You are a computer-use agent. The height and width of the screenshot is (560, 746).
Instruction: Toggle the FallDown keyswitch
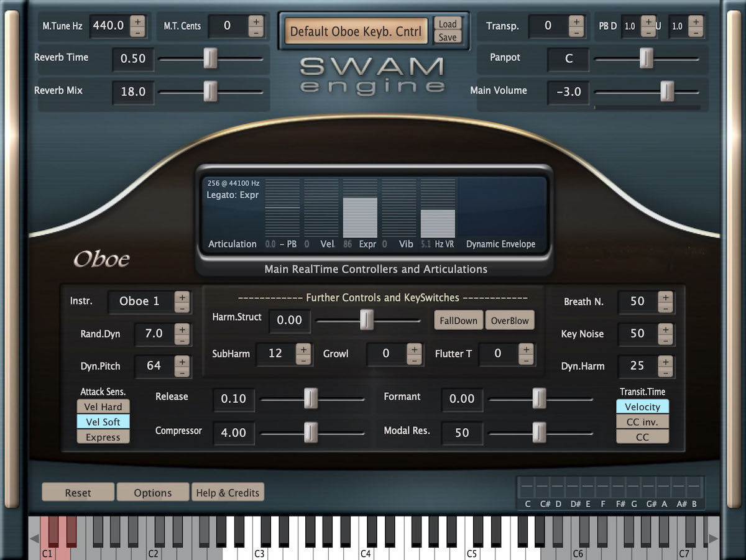(459, 321)
